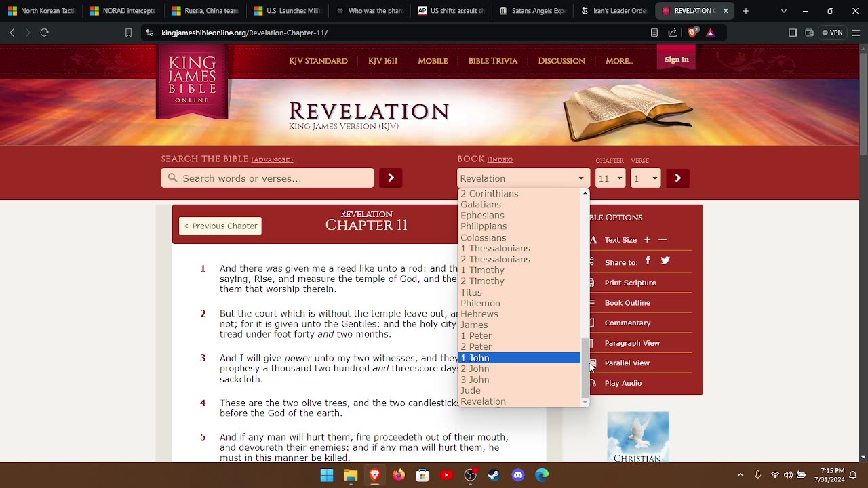
Task: Open KJV Standard menu item
Action: pos(318,61)
